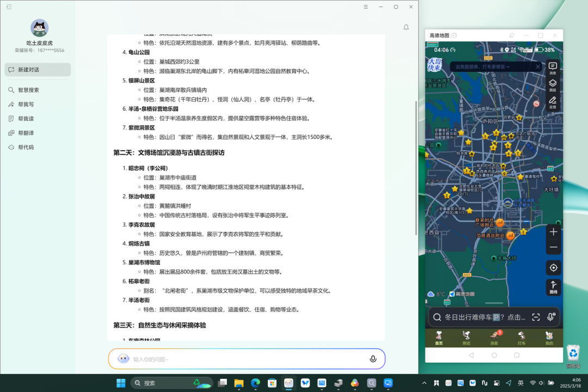Switch to the 附近 tab in the map app

click(466, 338)
